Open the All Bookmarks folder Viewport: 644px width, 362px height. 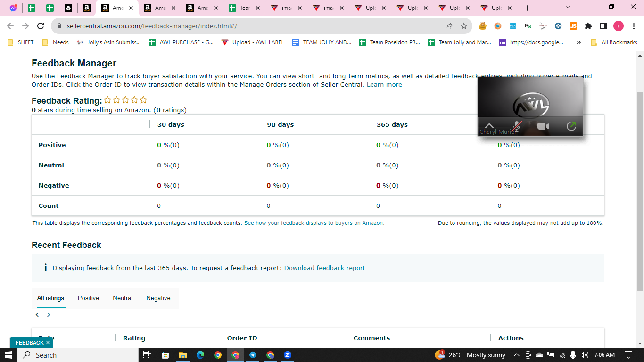(x=614, y=42)
